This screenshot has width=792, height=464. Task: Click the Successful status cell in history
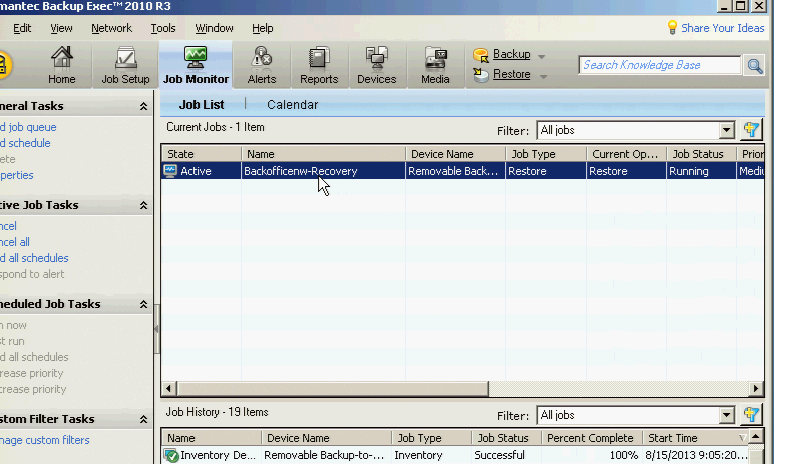[x=506, y=455]
